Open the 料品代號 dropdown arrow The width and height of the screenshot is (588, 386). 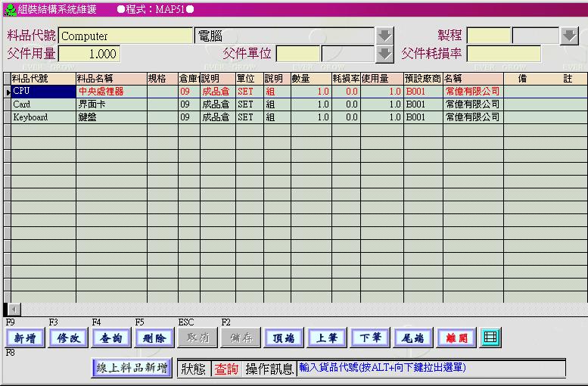385,36
